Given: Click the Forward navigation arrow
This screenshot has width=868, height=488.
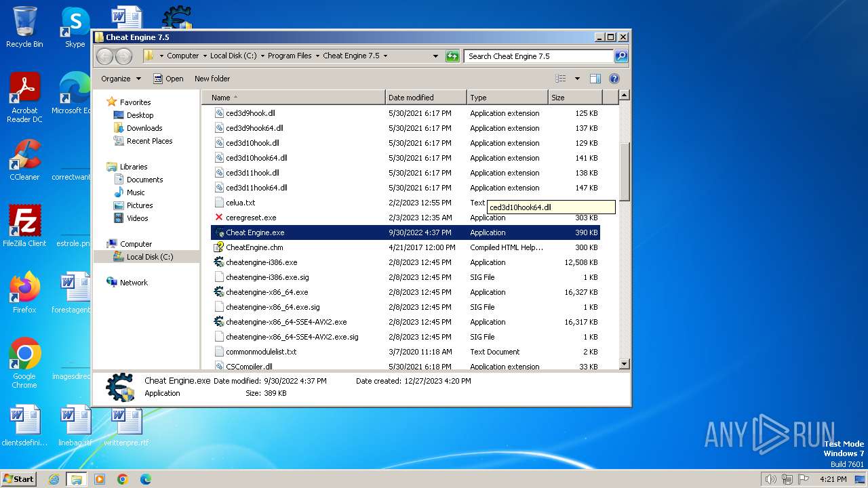Looking at the screenshot, I should point(123,56).
